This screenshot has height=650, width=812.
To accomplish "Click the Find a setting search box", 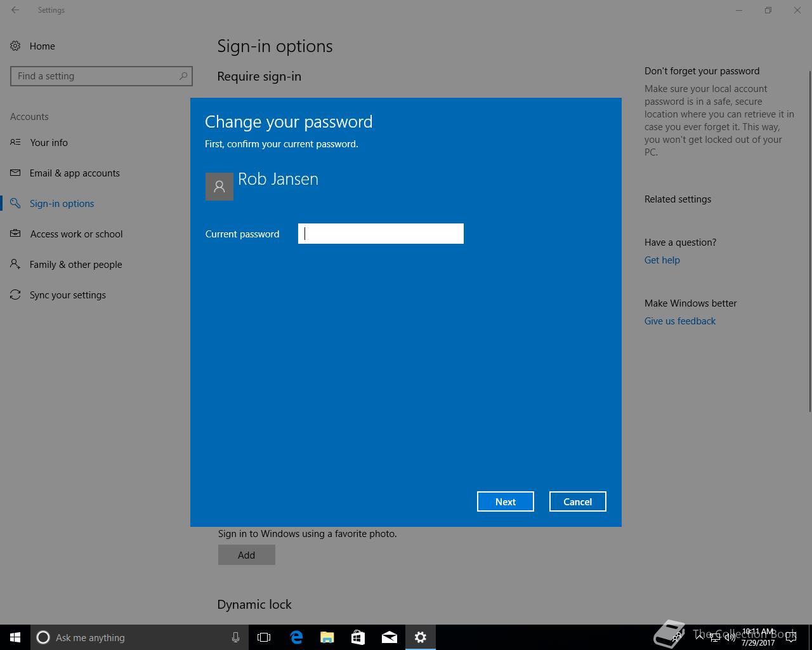I will pyautogui.click(x=101, y=76).
